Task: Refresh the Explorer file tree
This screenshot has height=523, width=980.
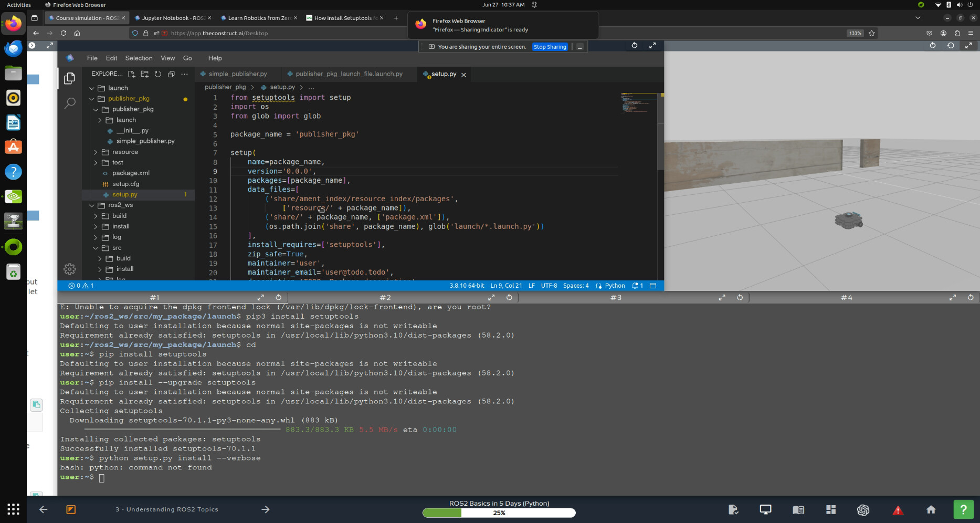Action: (x=157, y=74)
